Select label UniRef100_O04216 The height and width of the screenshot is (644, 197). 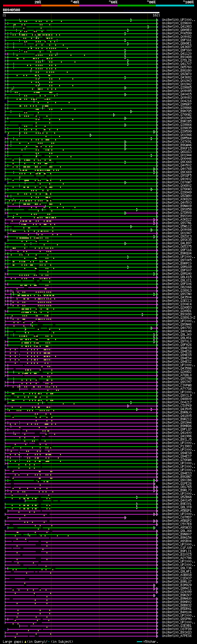[x=177, y=101]
